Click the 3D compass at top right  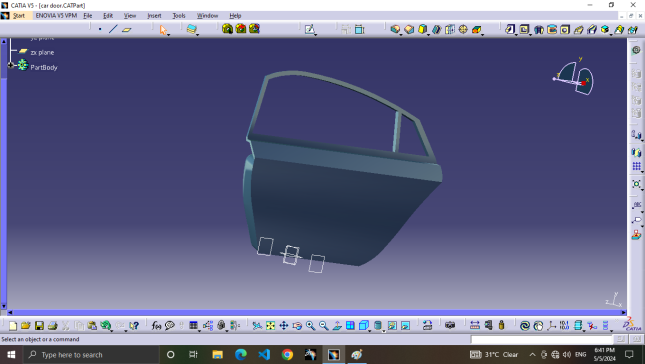(x=574, y=78)
